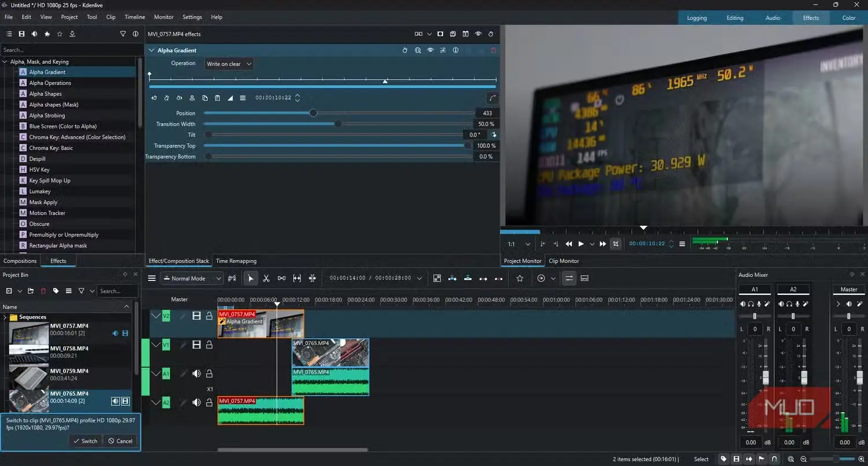Open the 1:1 monitor zoom dropdown
The height and width of the screenshot is (466, 868).
click(519, 244)
